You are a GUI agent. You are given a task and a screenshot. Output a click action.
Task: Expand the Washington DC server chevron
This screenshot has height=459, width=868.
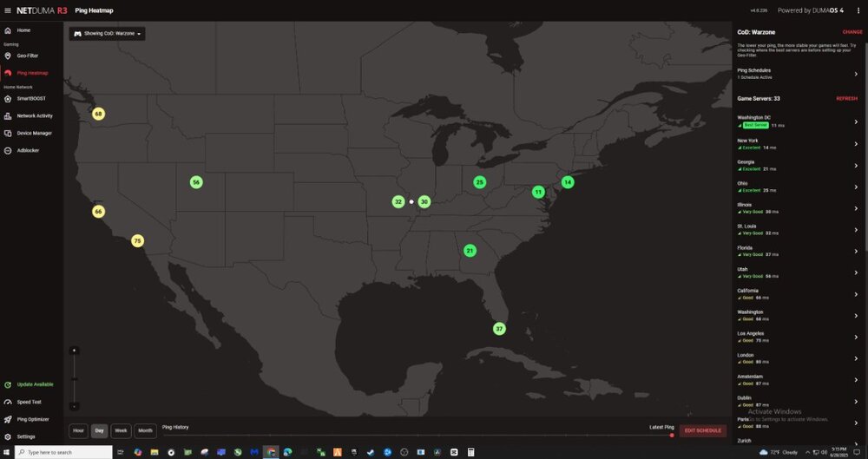(x=856, y=121)
